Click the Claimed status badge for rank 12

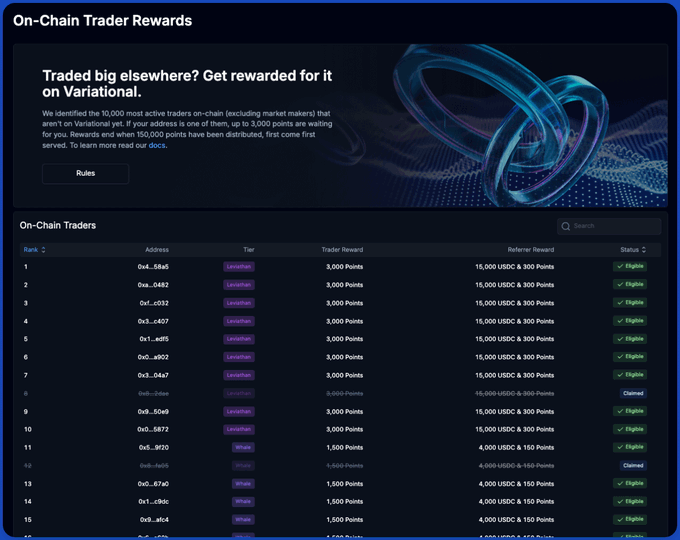click(x=633, y=465)
